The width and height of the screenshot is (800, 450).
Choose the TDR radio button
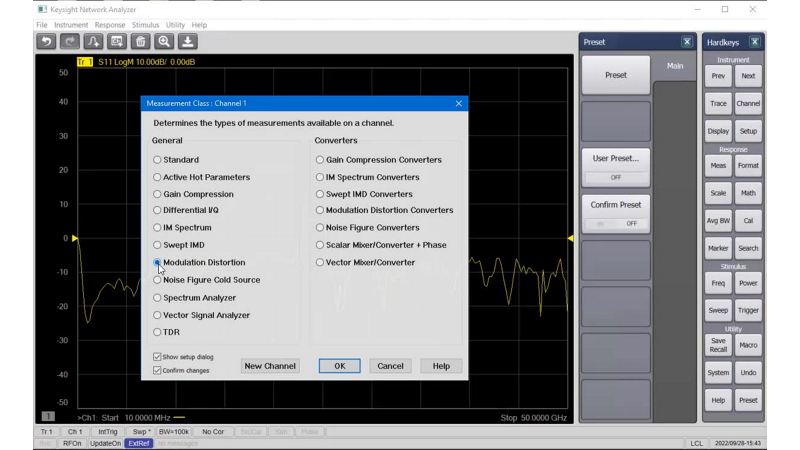pyautogui.click(x=157, y=332)
